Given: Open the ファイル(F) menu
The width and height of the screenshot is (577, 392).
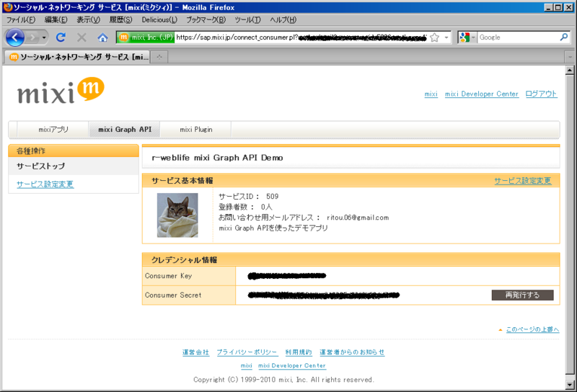Looking at the screenshot, I should tap(21, 20).
